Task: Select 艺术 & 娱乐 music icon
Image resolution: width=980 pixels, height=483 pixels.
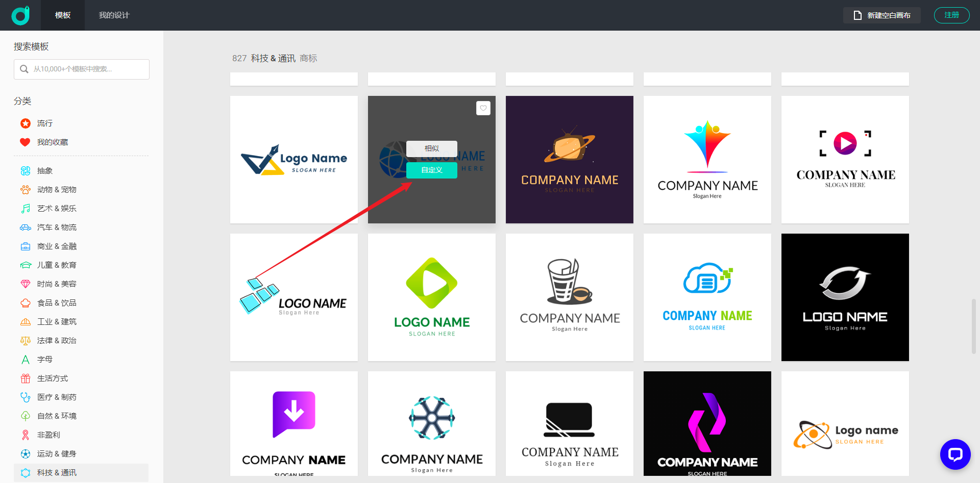Action: [x=26, y=209]
